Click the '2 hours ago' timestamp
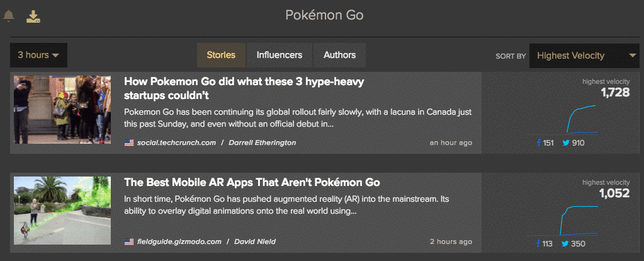 [451, 241]
